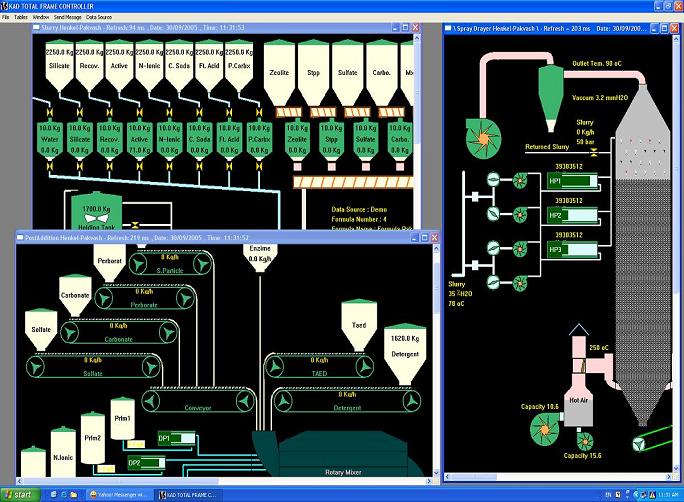Click the Carbonate hopper in PostAddition window
The image size is (684, 502).
point(75,296)
